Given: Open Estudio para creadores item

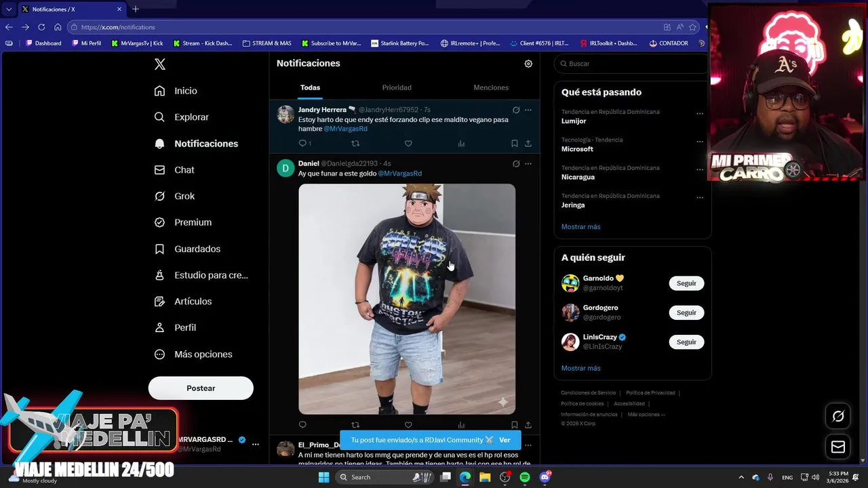Looking at the screenshot, I should [x=201, y=275].
